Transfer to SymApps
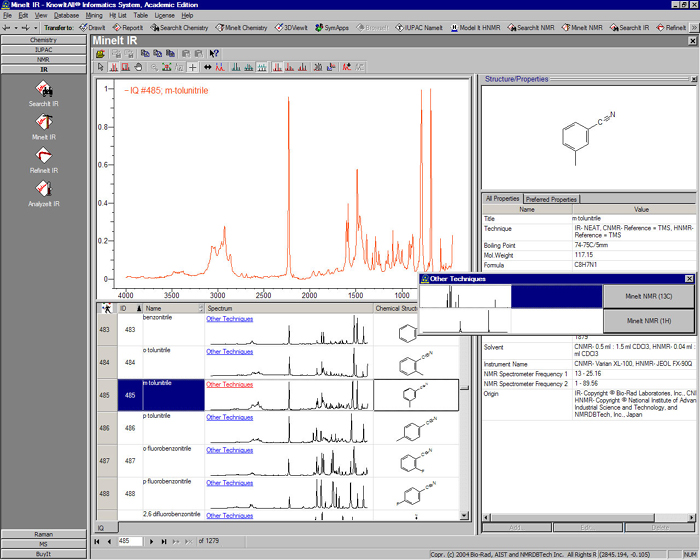Image resolution: width=700 pixels, height=560 pixels. click(x=332, y=28)
